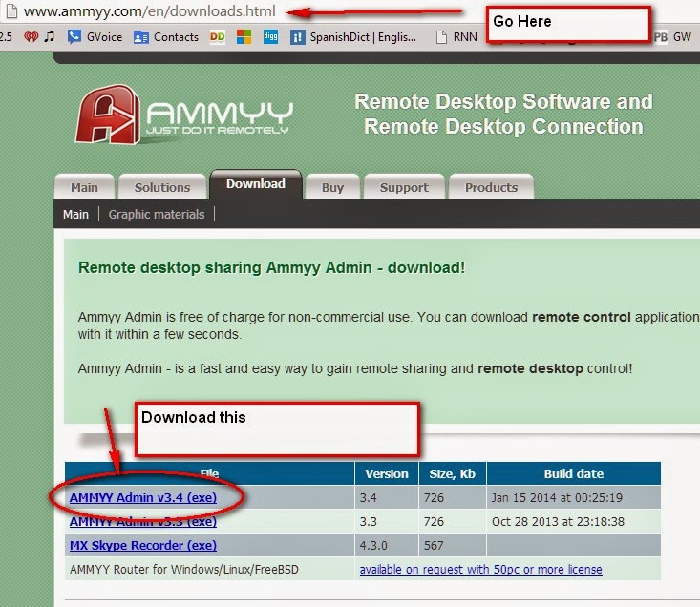Click the Build date column header

pos(574,473)
